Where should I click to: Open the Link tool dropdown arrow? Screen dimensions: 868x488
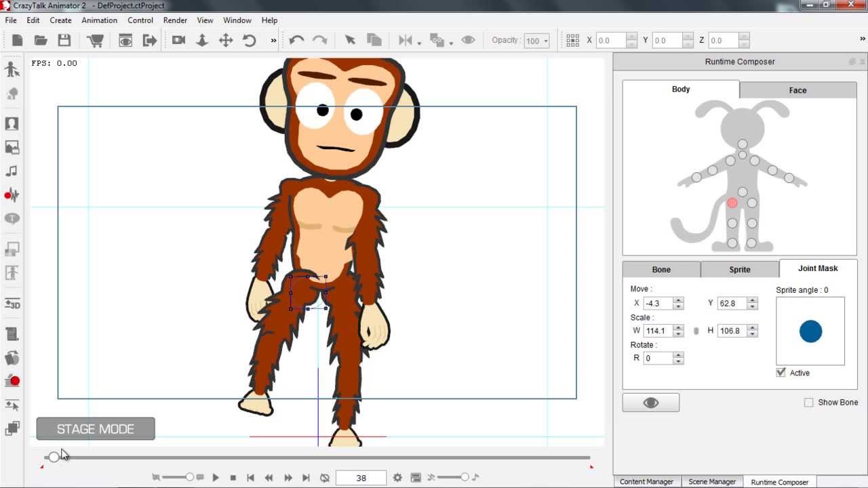click(451, 43)
